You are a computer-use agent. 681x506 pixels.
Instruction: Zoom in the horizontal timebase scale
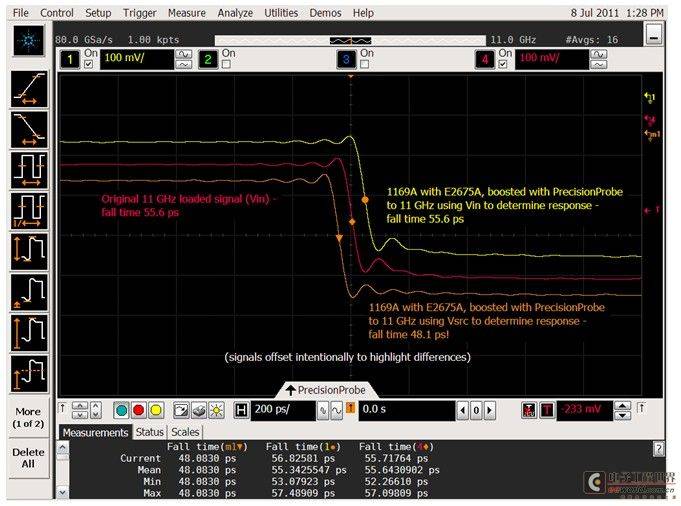pos(337,410)
